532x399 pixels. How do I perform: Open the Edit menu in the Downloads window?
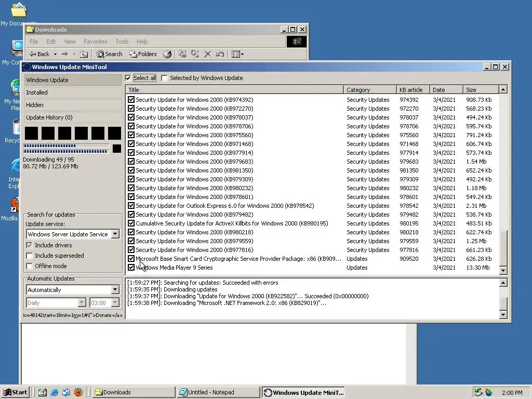click(x=51, y=42)
